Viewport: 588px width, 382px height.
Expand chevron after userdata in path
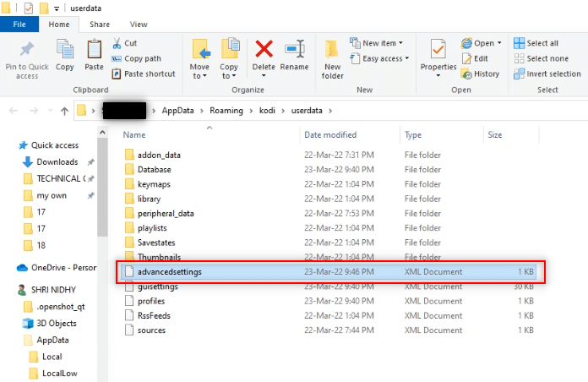click(x=330, y=111)
